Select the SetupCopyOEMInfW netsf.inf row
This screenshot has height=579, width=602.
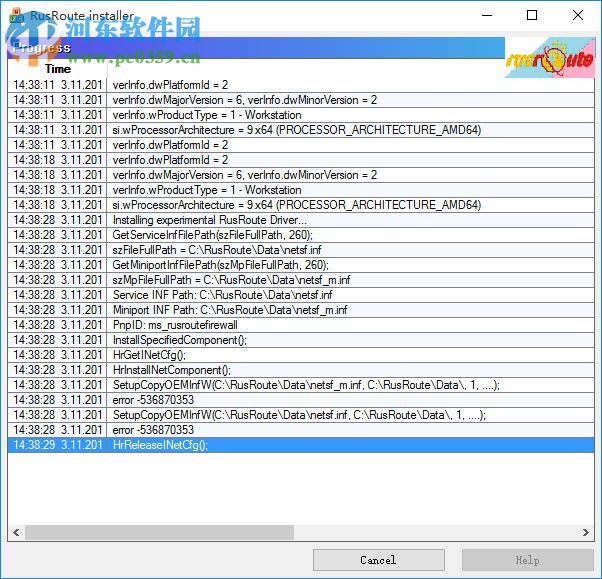(x=301, y=415)
